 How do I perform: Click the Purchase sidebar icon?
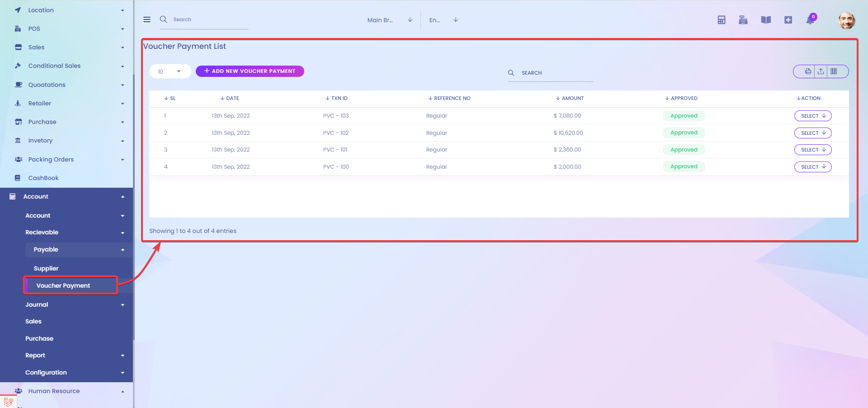18,122
